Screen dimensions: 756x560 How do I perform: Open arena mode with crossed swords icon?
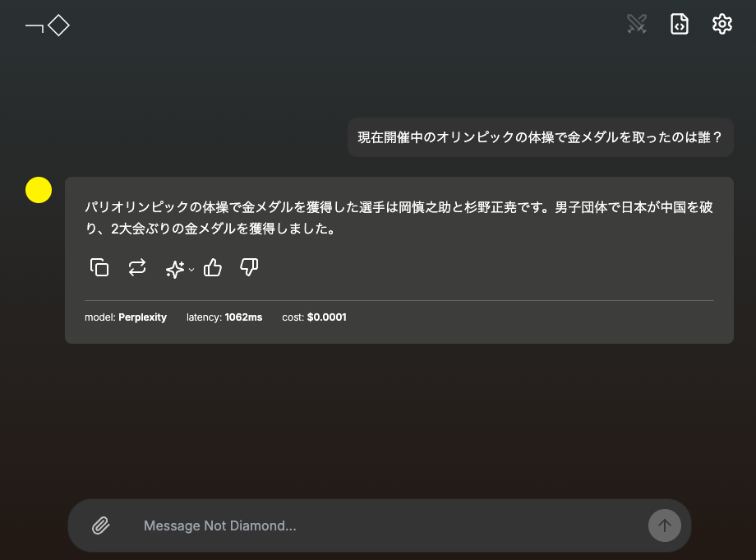637,25
